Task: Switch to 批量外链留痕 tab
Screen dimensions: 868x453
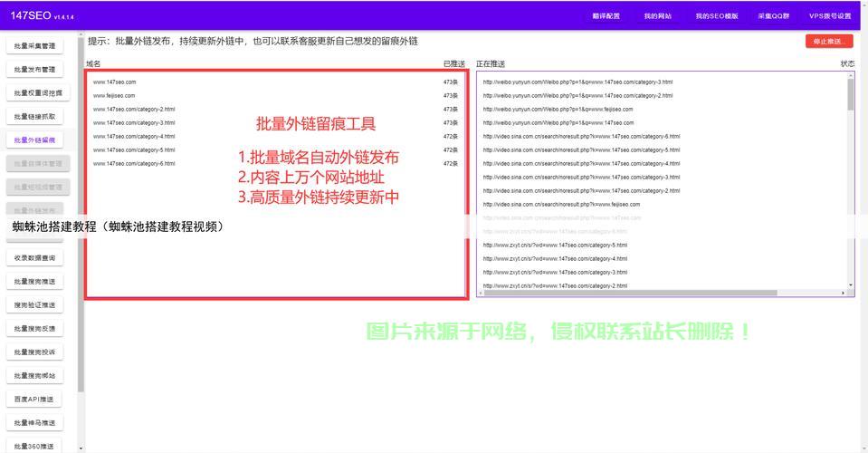Action: 34,140
